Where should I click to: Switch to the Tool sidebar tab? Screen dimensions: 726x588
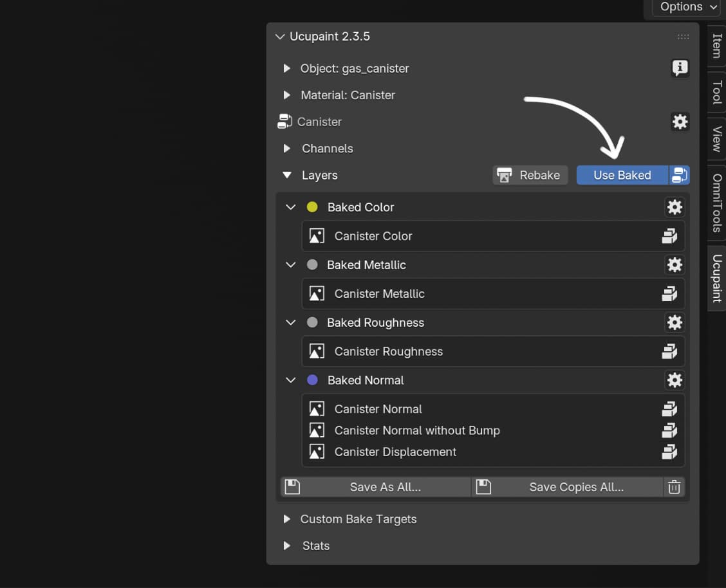[717, 92]
